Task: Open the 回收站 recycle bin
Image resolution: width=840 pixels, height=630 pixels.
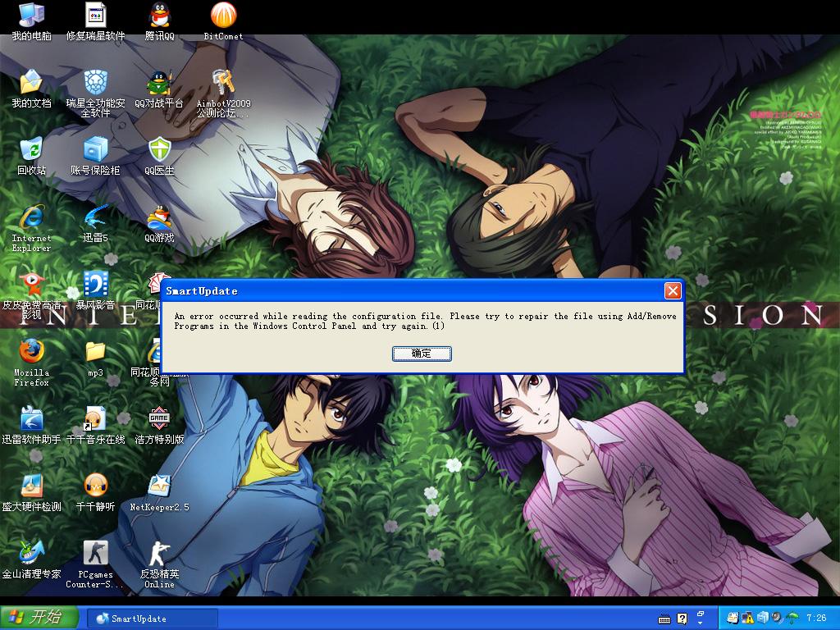Action: pyautogui.click(x=32, y=156)
